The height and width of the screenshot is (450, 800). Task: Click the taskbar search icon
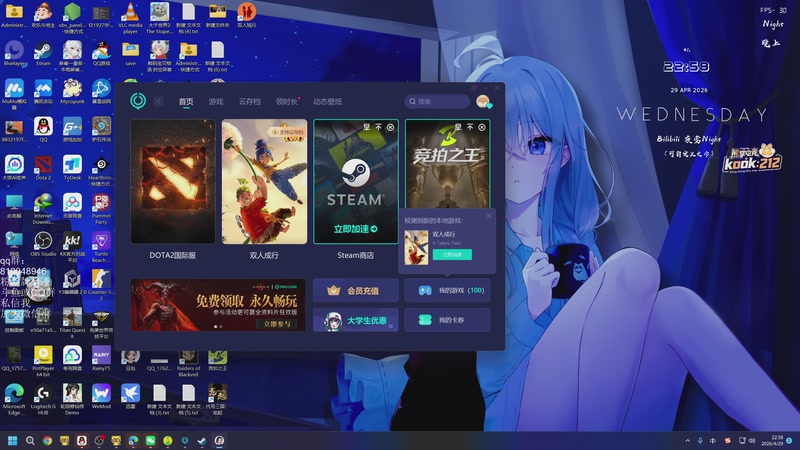[30, 440]
